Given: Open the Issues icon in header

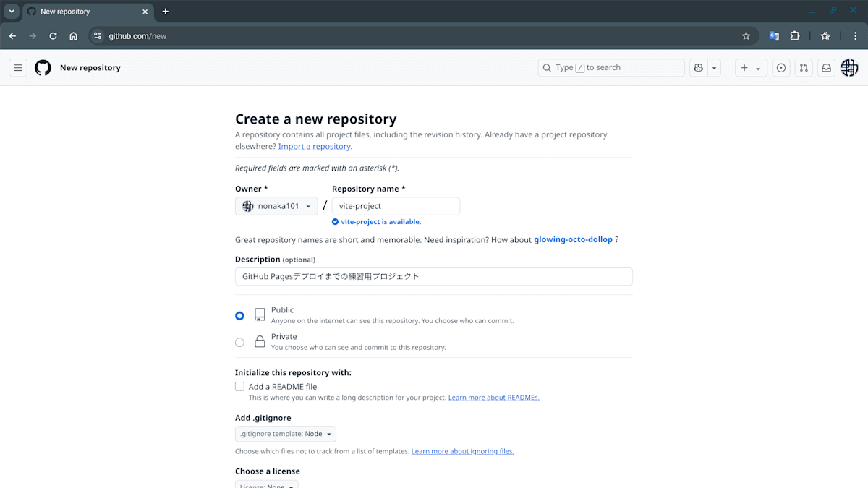Looking at the screenshot, I should pos(781,68).
